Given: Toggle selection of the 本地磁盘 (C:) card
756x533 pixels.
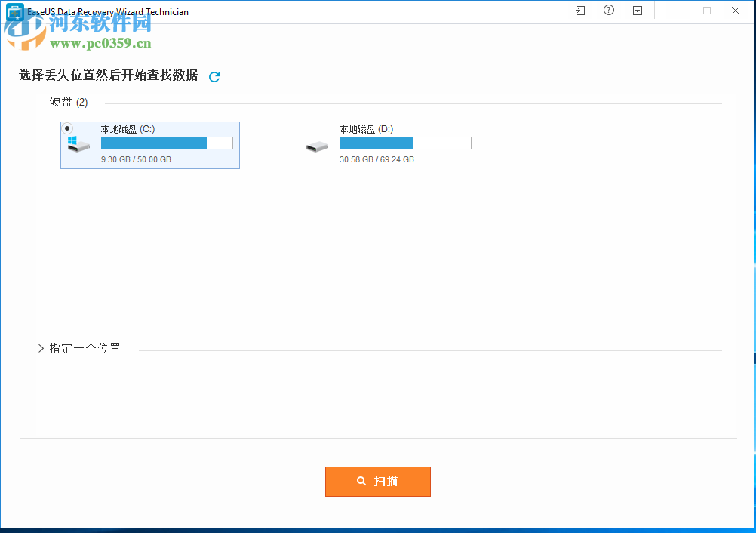Looking at the screenshot, I should (x=149, y=145).
